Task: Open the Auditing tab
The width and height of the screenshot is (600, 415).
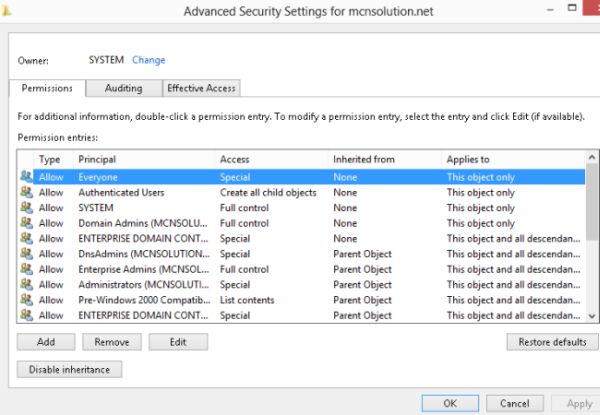Action: coord(124,88)
